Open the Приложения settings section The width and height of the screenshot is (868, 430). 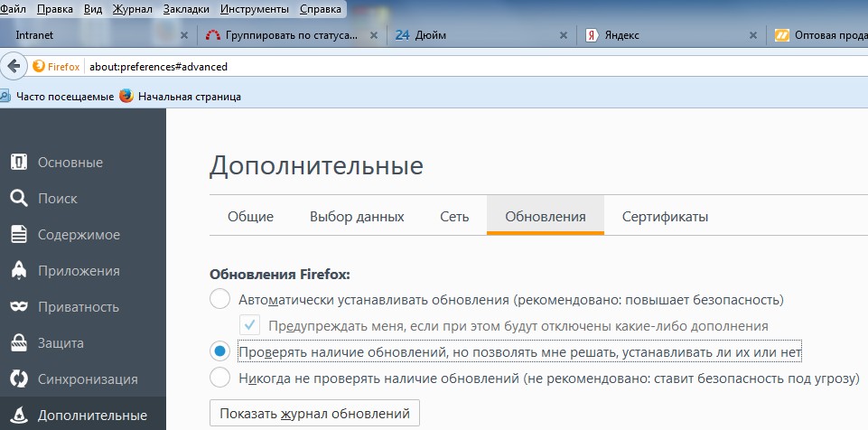pyautogui.click(x=78, y=271)
